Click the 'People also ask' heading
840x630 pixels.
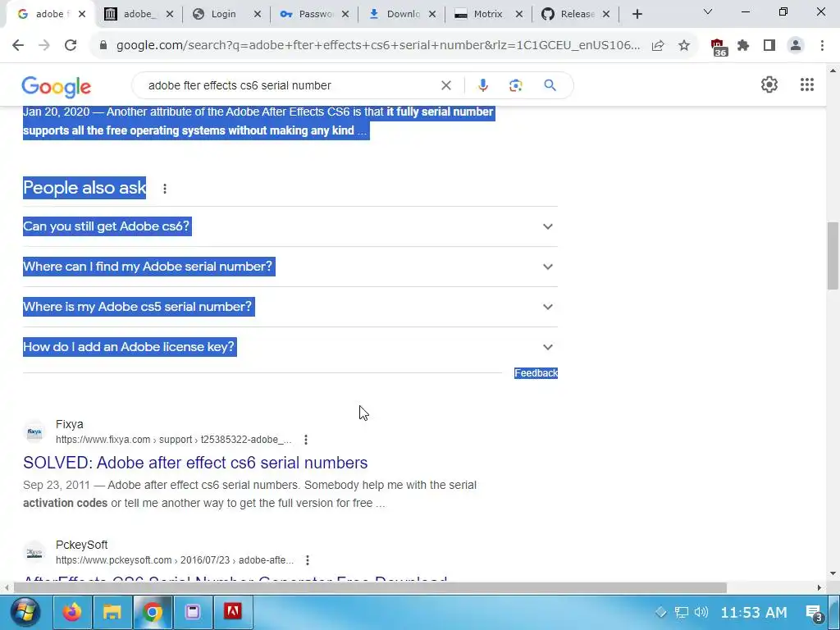pos(84,188)
